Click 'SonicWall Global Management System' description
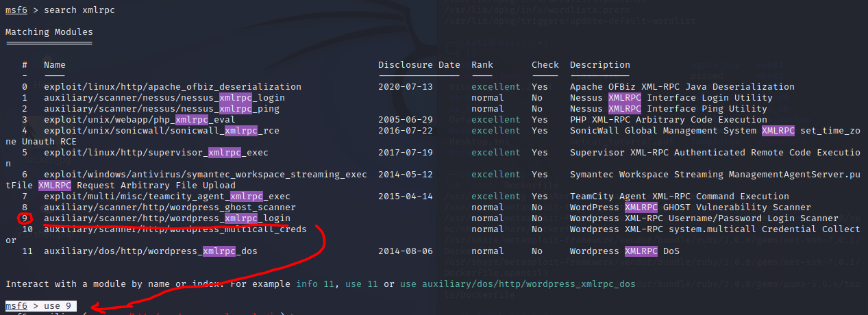Image resolution: width=868 pixels, height=315 pixels. [x=663, y=131]
